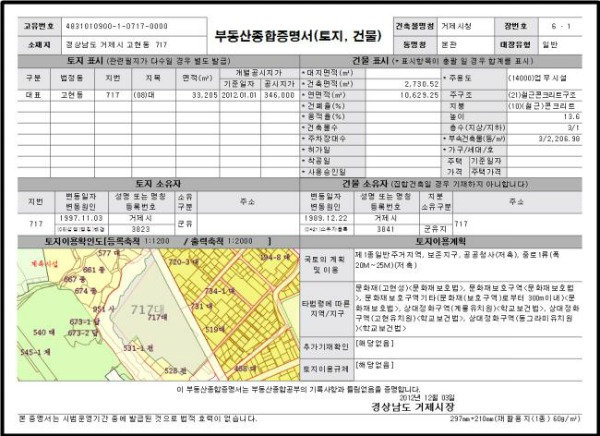Click the '군유지' ownership cell
This screenshot has height=436, width=600.
[435, 229]
